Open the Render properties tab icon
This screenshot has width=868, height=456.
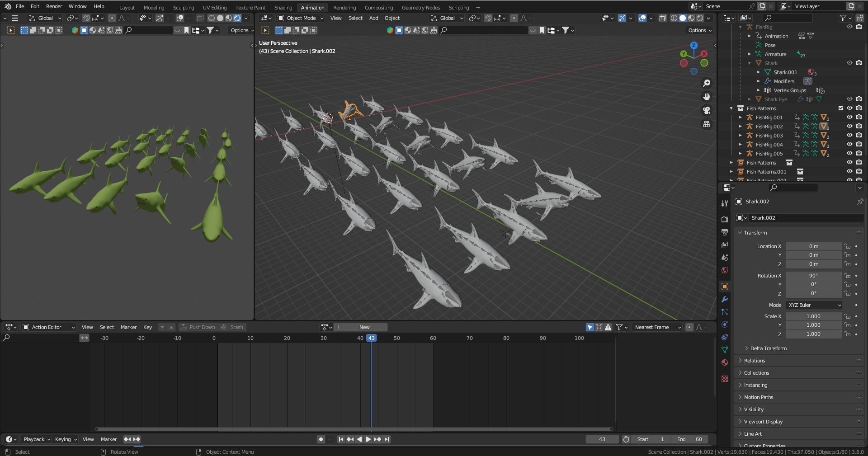(725, 219)
